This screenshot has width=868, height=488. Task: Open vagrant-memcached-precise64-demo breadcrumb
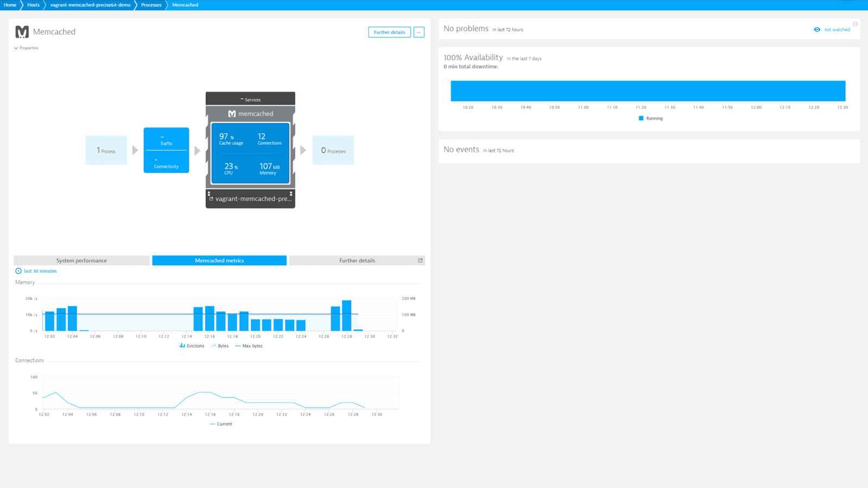pyautogui.click(x=91, y=5)
